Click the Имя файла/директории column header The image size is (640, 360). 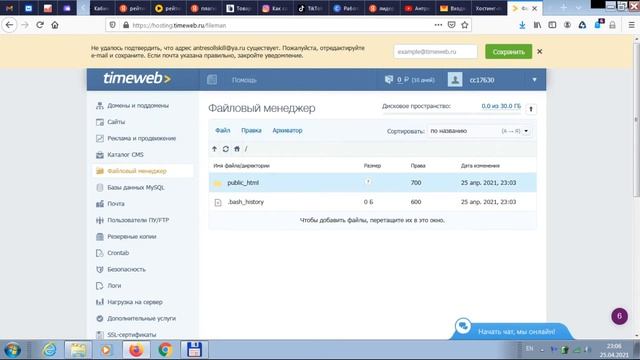coord(242,166)
